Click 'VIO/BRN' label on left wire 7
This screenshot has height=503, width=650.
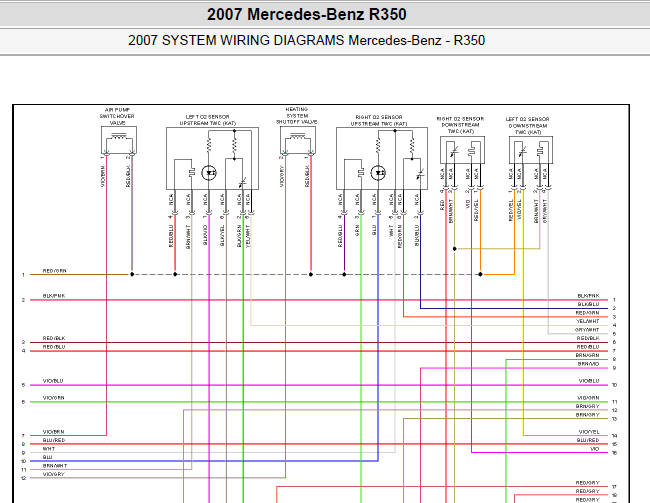[53, 432]
